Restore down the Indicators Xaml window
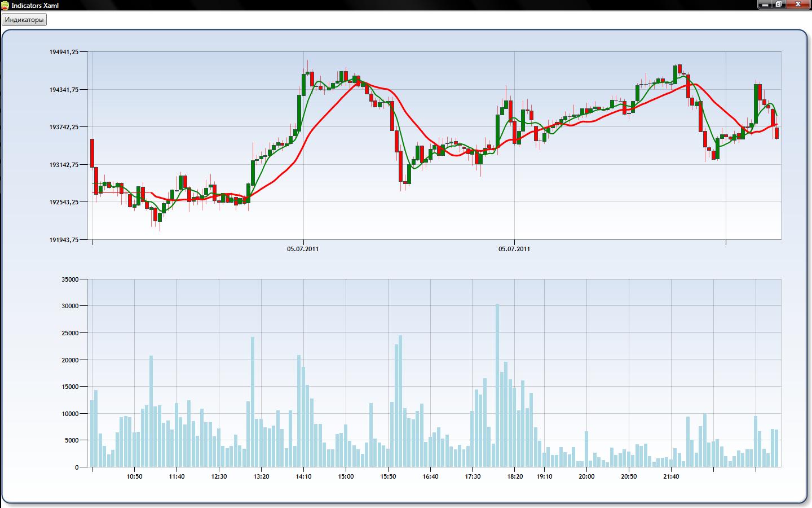The image size is (812, 508). pos(779,4)
